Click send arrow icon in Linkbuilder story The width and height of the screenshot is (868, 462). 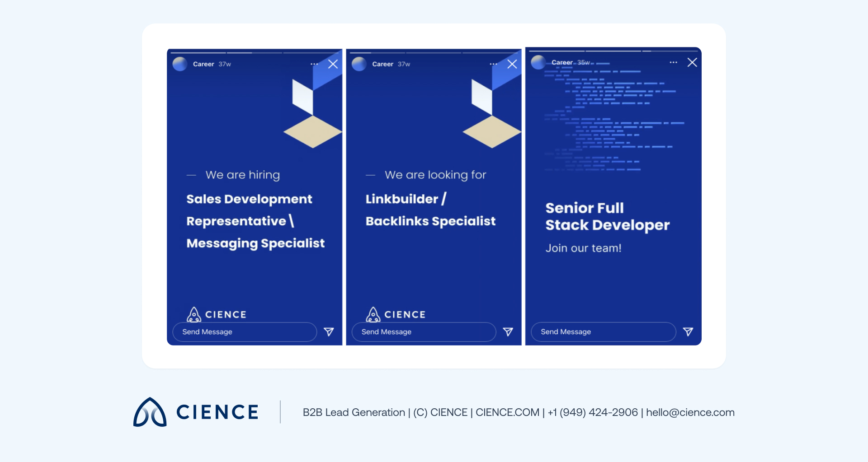[x=508, y=332]
